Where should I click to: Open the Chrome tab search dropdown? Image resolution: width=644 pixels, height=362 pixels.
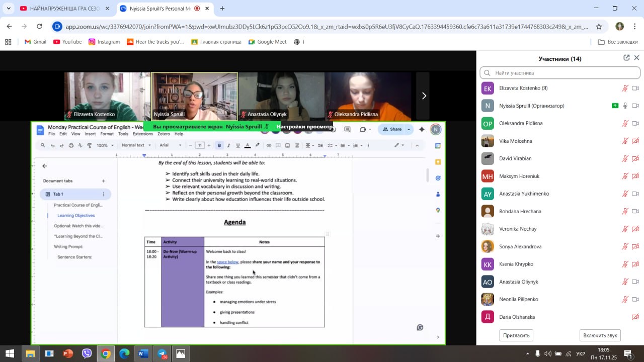point(9,8)
